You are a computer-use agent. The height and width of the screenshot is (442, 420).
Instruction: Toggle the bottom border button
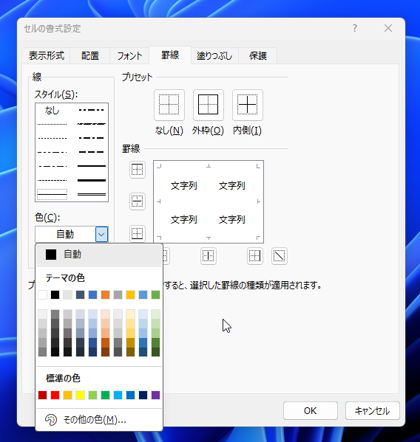(x=137, y=233)
